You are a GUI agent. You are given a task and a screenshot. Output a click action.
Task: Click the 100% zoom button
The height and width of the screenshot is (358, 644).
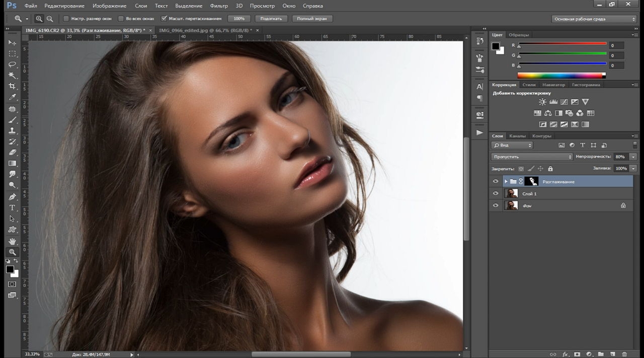(x=239, y=19)
